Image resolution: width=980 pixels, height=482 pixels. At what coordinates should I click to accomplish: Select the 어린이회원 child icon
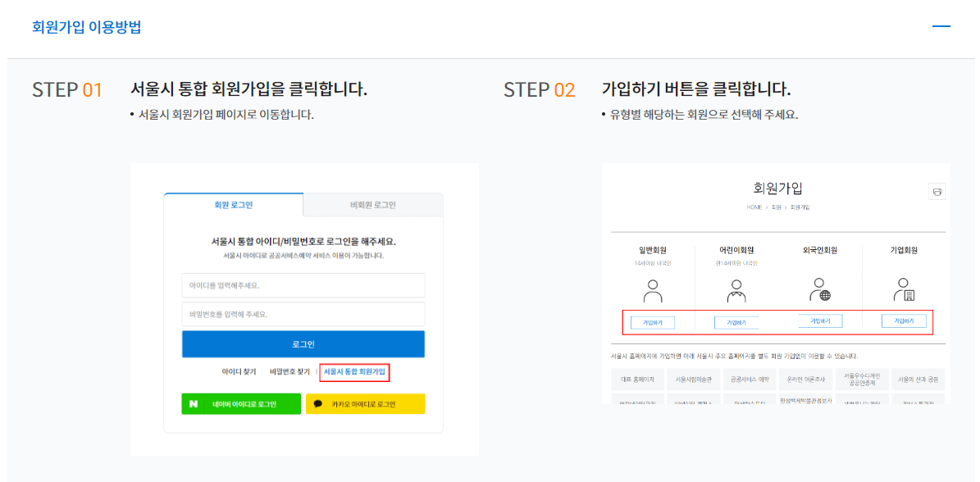tap(736, 290)
